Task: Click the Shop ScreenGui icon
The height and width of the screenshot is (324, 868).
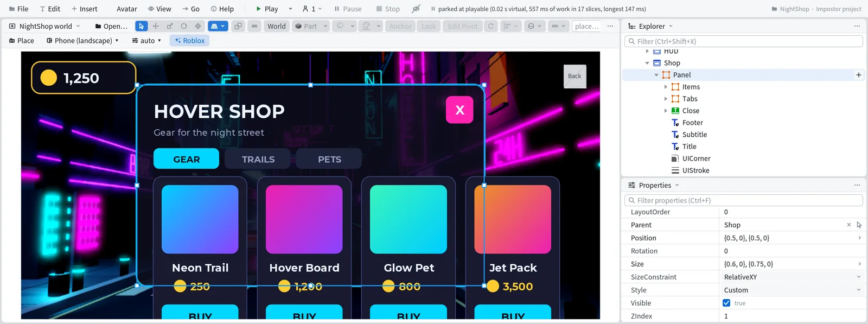Action: 657,63
